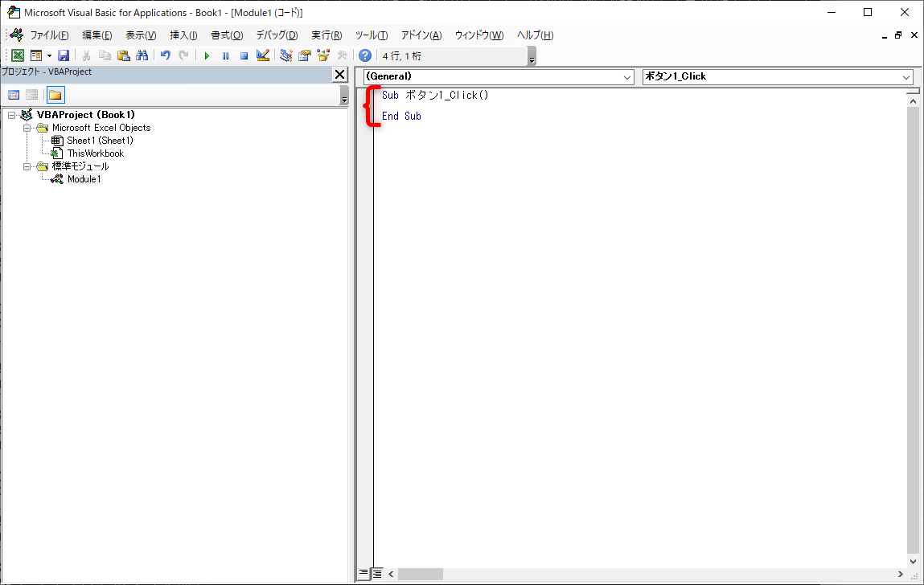Undo the last edit

tap(166, 55)
